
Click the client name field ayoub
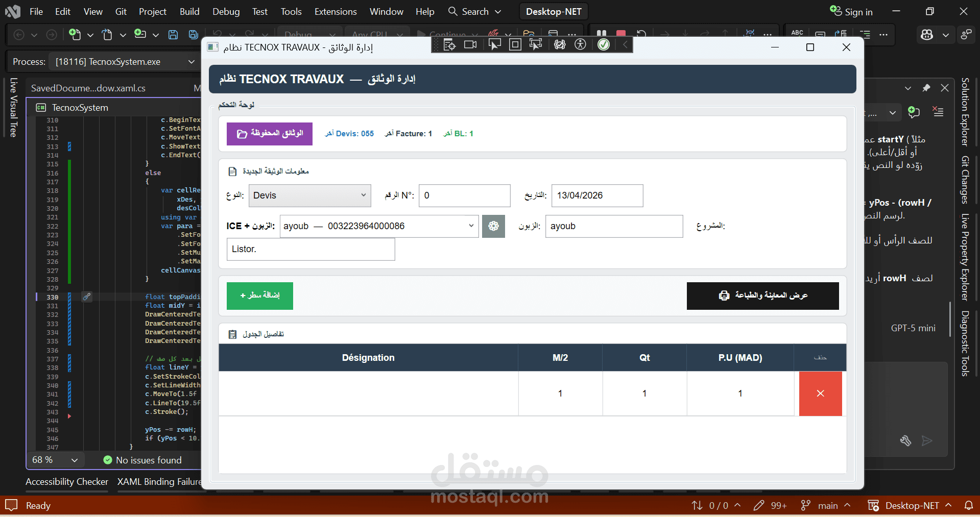[614, 226]
